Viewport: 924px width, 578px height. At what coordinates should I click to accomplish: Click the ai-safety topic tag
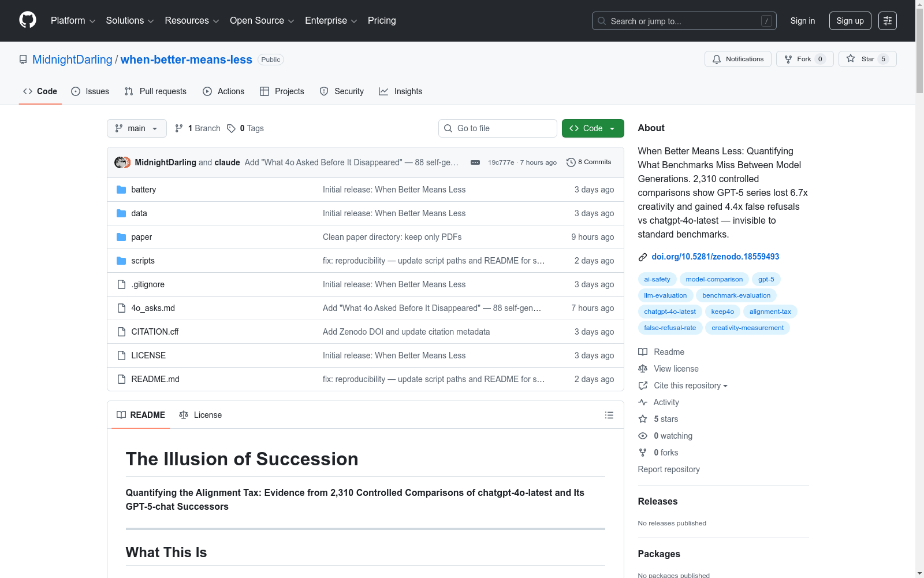pyautogui.click(x=657, y=279)
